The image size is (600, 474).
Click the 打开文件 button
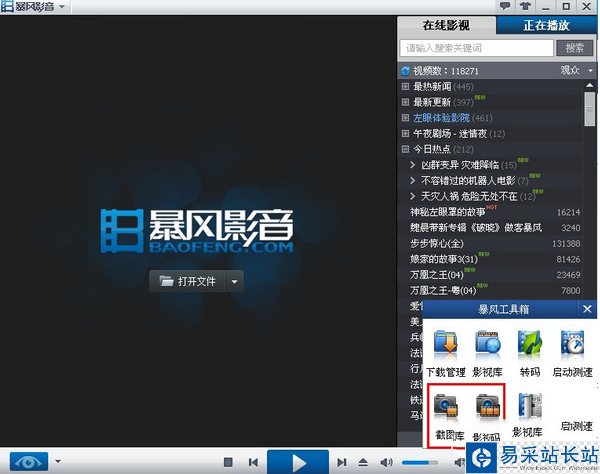click(187, 281)
